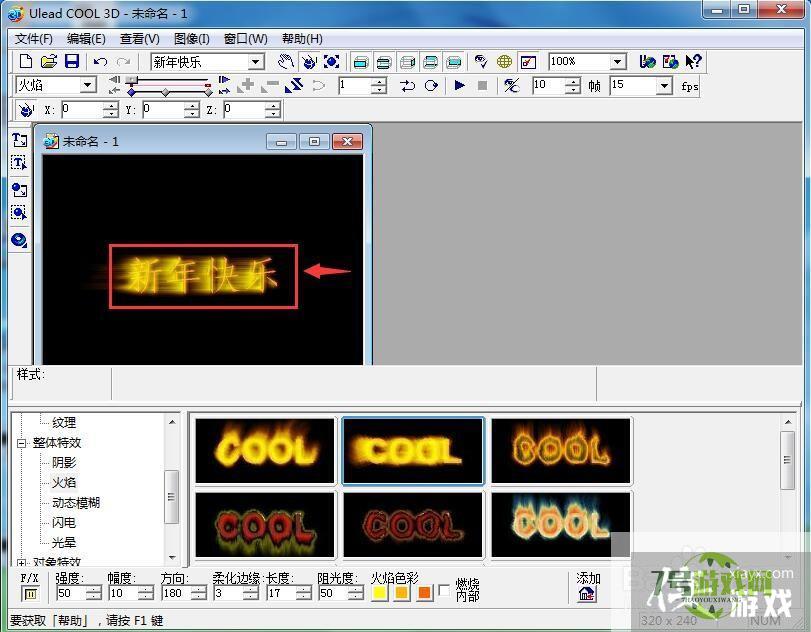
Task: Open the 火焰 property dropdown
Action: [x=88, y=85]
